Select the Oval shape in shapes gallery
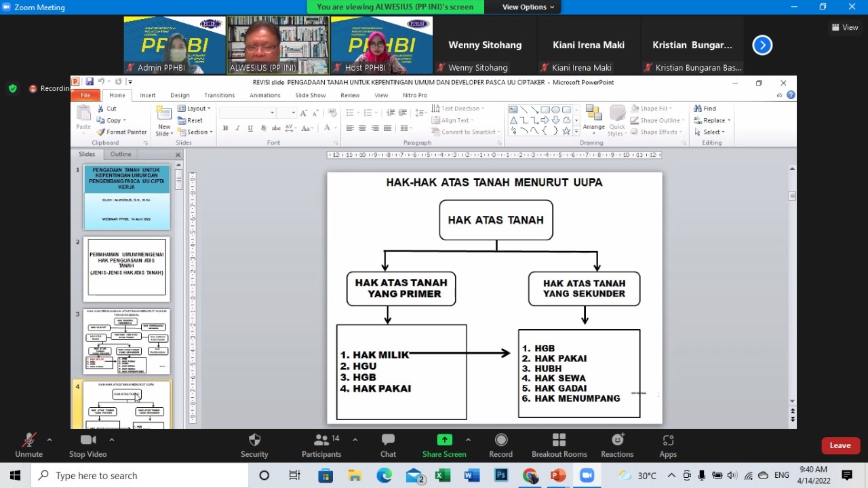 [x=555, y=110]
